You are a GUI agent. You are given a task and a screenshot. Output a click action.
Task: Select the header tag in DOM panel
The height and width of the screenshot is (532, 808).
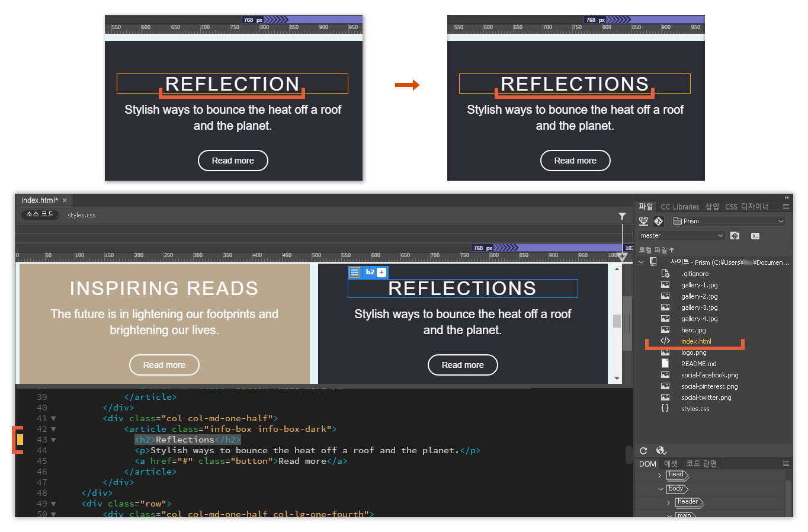pos(688,502)
